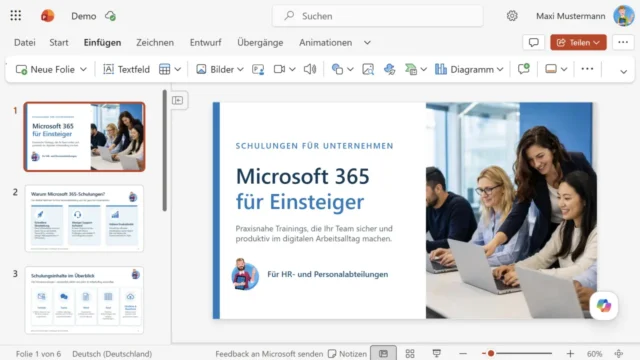
Task: Select slide 3 thumbnail
Action: click(x=84, y=300)
